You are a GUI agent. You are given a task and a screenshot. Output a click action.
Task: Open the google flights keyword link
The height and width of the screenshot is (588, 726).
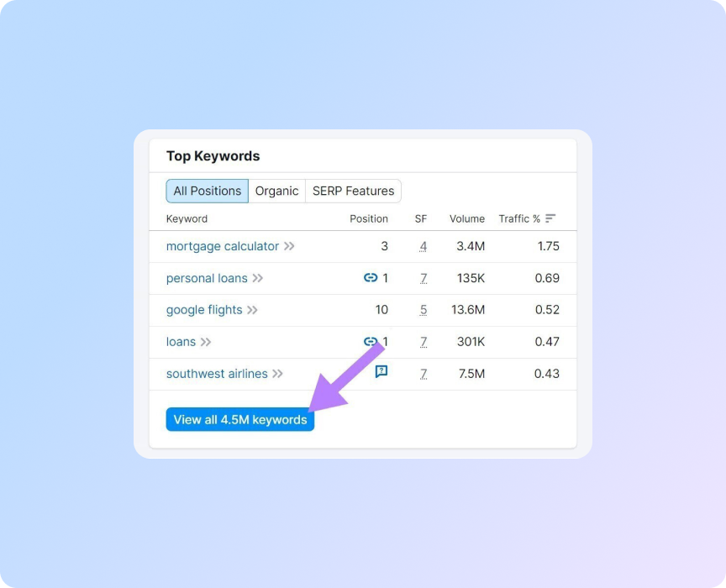[x=203, y=310]
